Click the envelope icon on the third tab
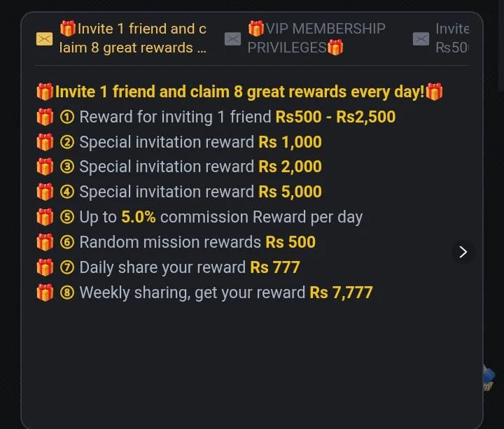The width and height of the screenshot is (504, 429). click(421, 39)
